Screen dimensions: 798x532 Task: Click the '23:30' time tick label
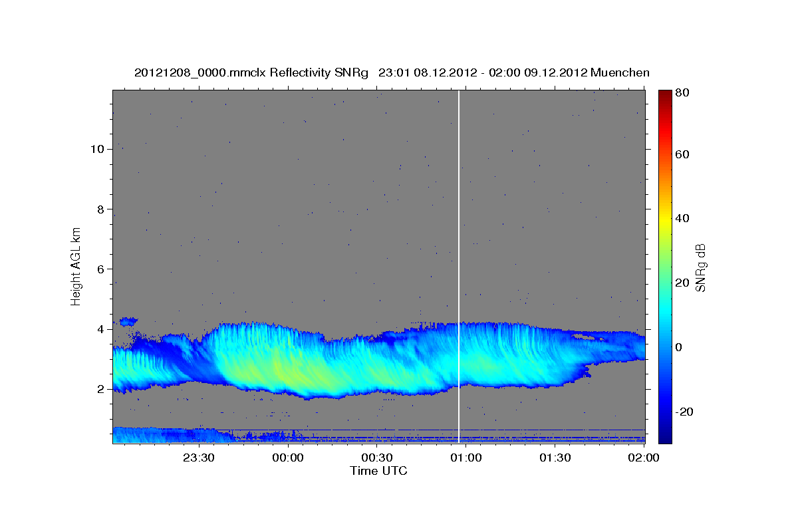pyautogui.click(x=198, y=458)
